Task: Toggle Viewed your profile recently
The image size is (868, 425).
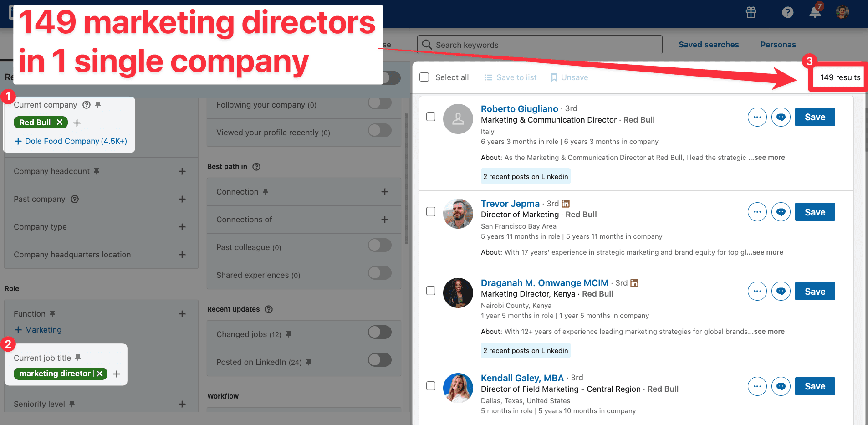Action: pos(380,131)
